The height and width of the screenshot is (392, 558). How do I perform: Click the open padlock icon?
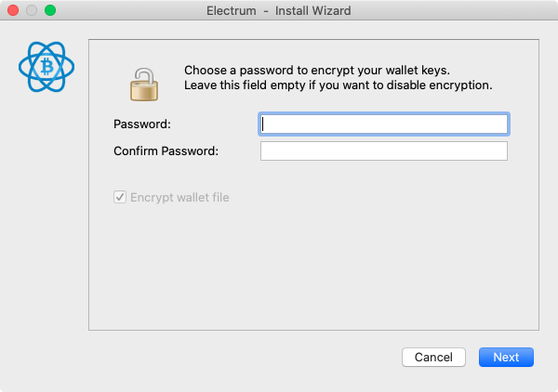144,85
